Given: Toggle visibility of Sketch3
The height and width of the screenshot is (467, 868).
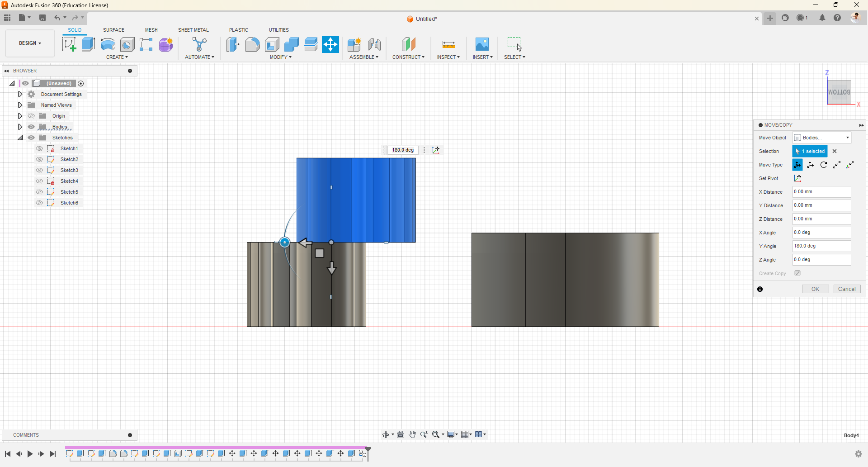Looking at the screenshot, I should [x=39, y=170].
